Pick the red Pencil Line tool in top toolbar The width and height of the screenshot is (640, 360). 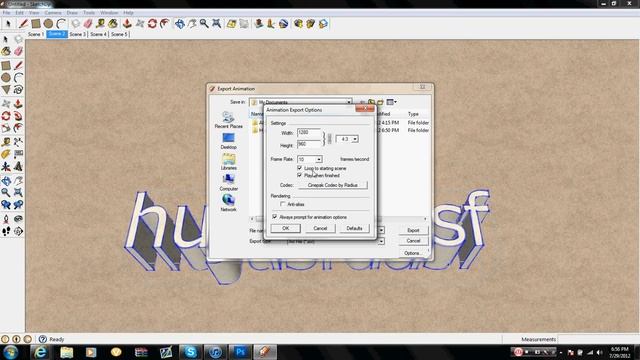pyautogui.click(x=23, y=24)
